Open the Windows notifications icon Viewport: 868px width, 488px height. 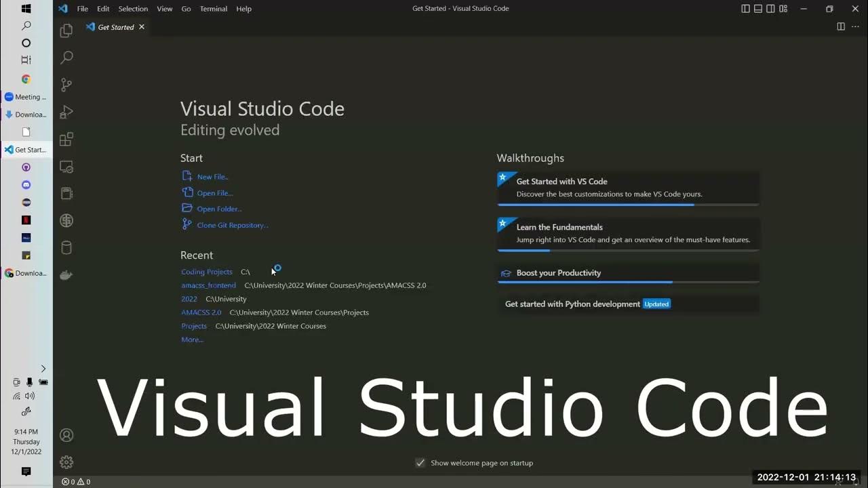click(26, 472)
